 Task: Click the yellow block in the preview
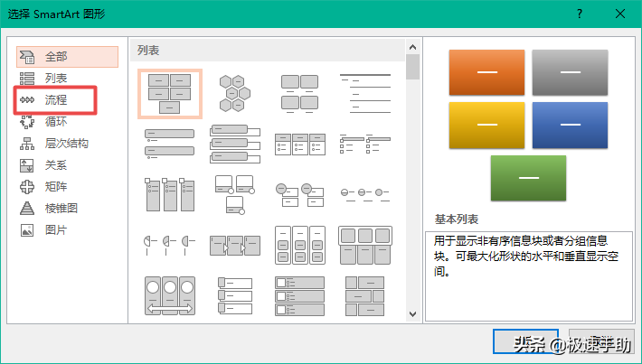pos(486,126)
